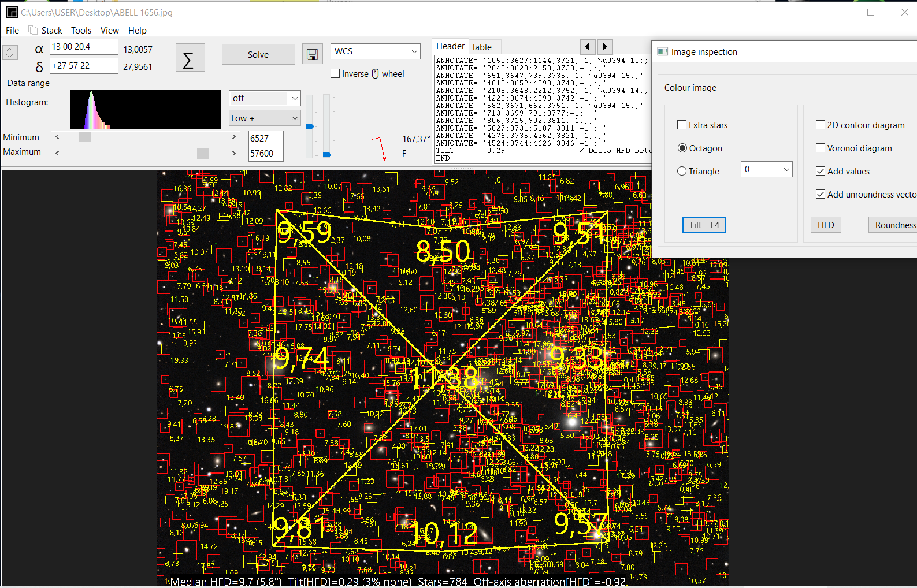Click the up-down arrow icon beside alpha
917x588 pixels.
[10, 53]
